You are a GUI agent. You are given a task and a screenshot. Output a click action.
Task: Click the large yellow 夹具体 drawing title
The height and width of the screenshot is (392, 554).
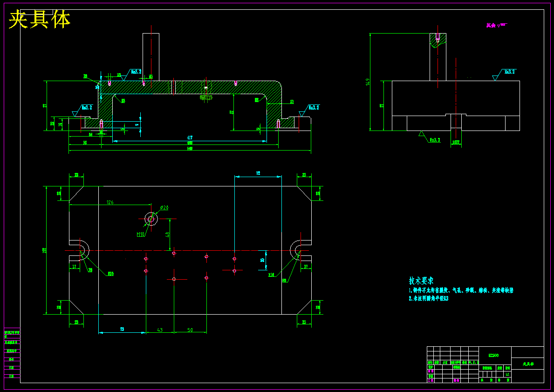pos(39,20)
